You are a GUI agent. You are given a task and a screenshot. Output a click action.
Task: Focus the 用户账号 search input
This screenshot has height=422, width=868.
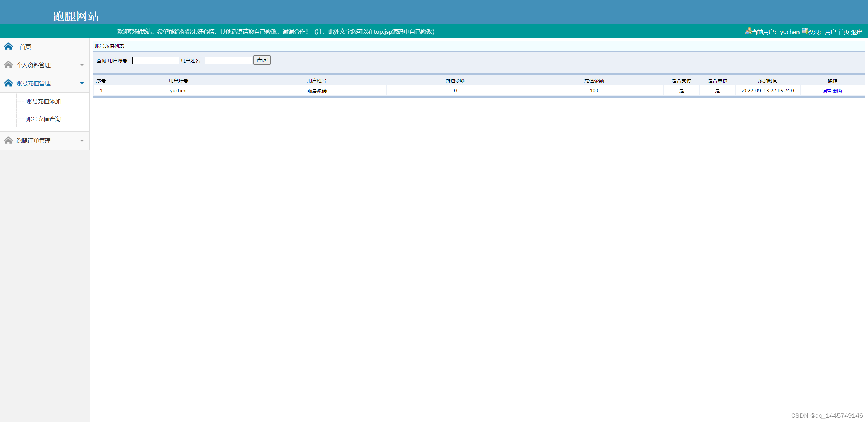155,60
